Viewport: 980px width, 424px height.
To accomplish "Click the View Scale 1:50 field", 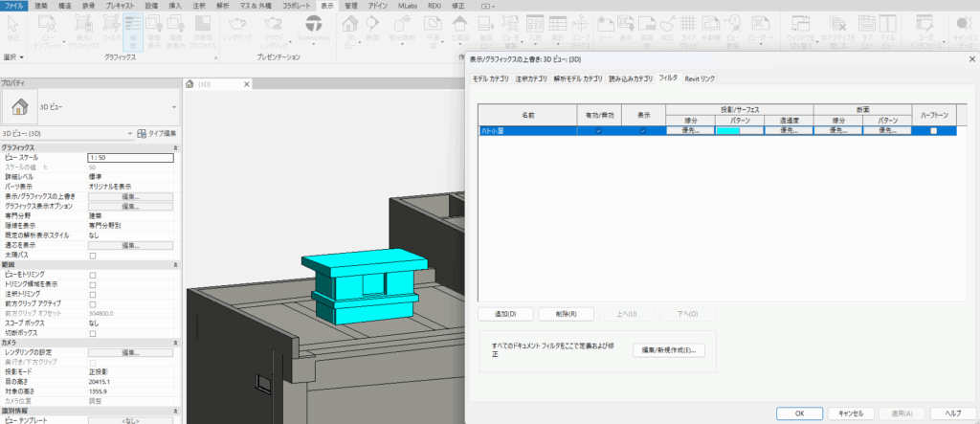I will pos(129,157).
